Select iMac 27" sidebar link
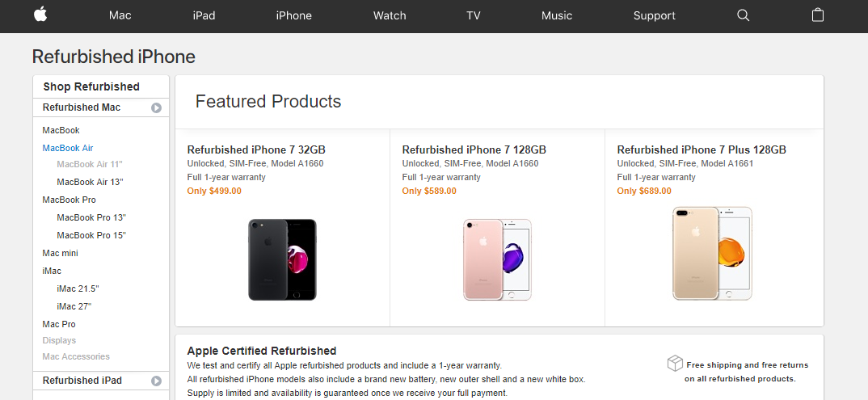 click(74, 306)
